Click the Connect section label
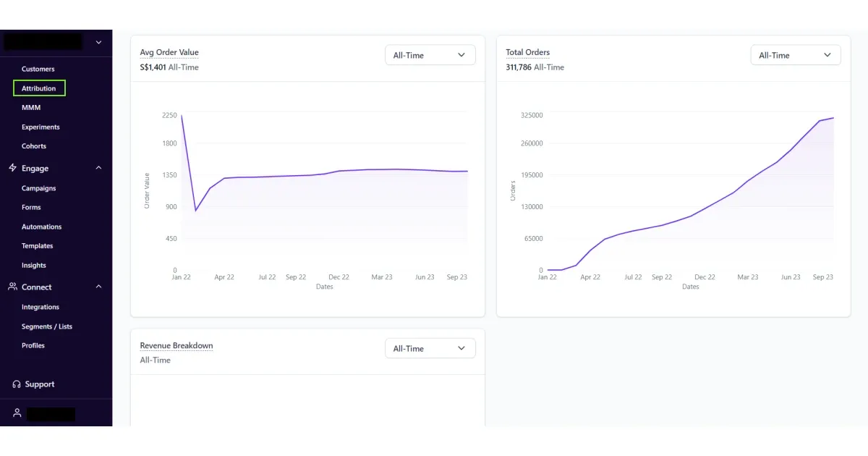This screenshot has height=456, width=868. click(36, 287)
